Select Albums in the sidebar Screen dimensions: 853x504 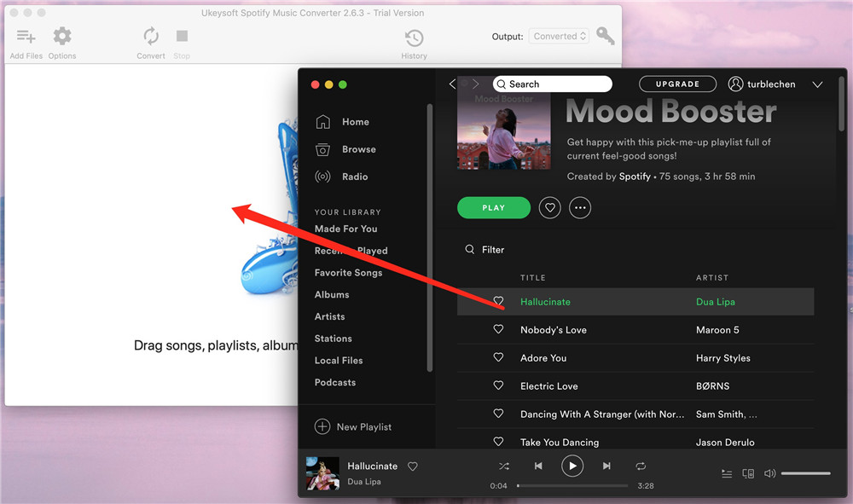pos(332,295)
